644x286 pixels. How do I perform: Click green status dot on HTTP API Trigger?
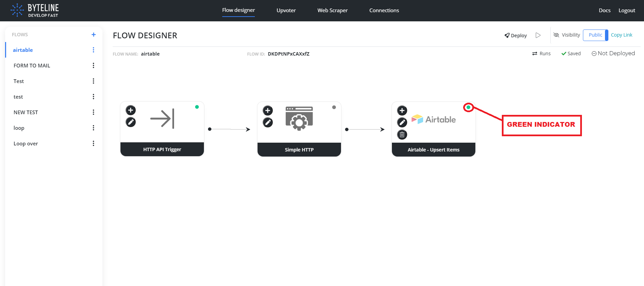click(x=197, y=107)
